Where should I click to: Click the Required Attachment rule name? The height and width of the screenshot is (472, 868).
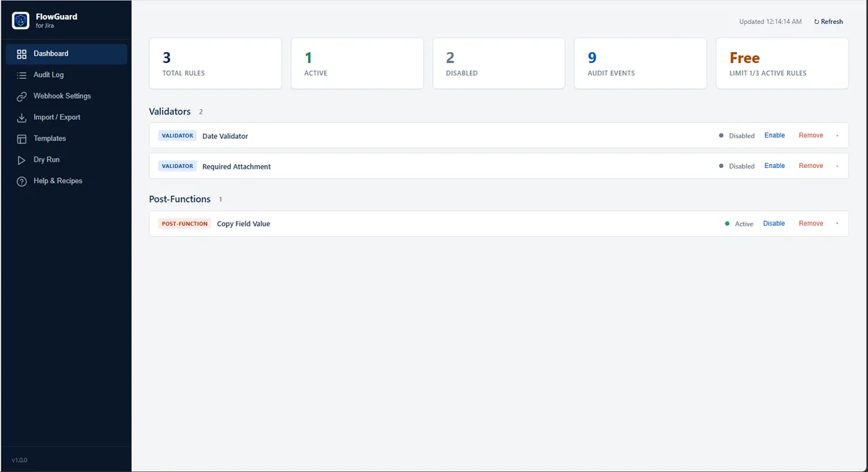coord(237,167)
